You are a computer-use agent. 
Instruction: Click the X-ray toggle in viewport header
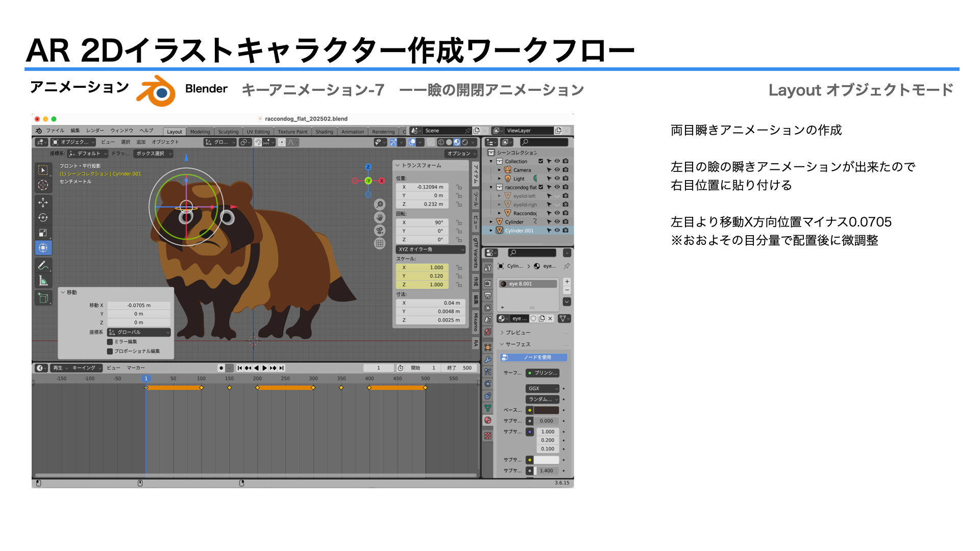coord(430,142)
